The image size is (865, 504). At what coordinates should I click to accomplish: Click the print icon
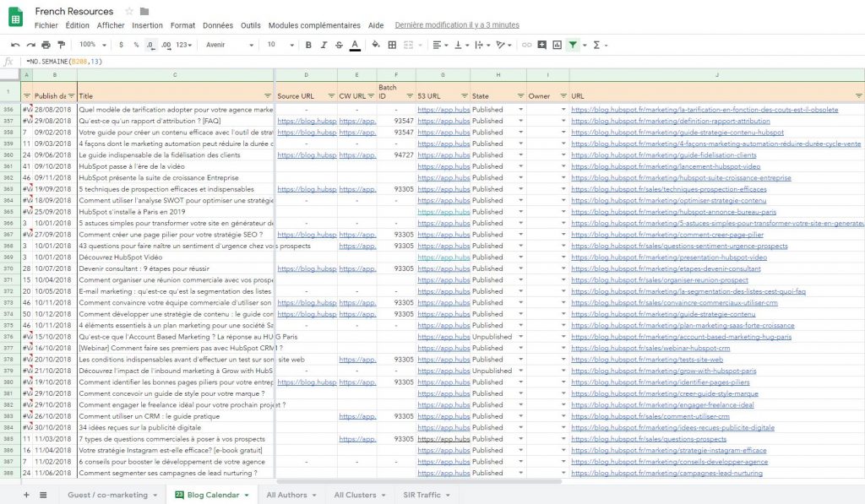pyautogui.click(x=46, y=45)
